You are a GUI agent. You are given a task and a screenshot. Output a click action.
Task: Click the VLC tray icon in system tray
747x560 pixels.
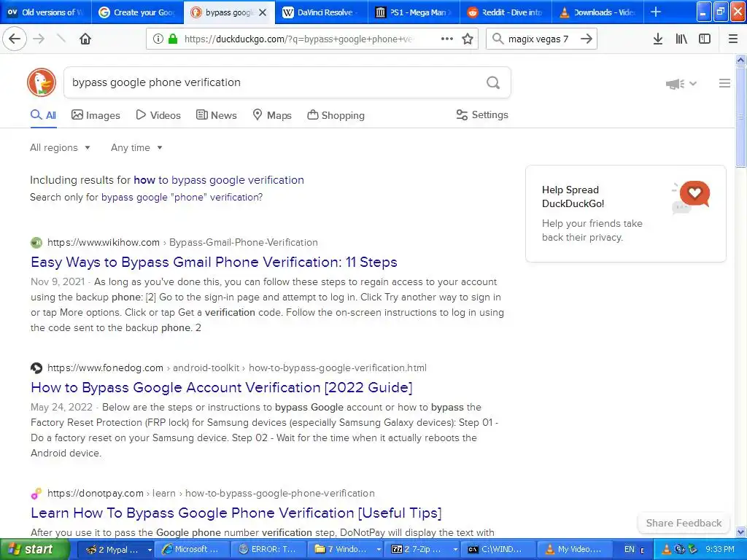click(667, 549)
